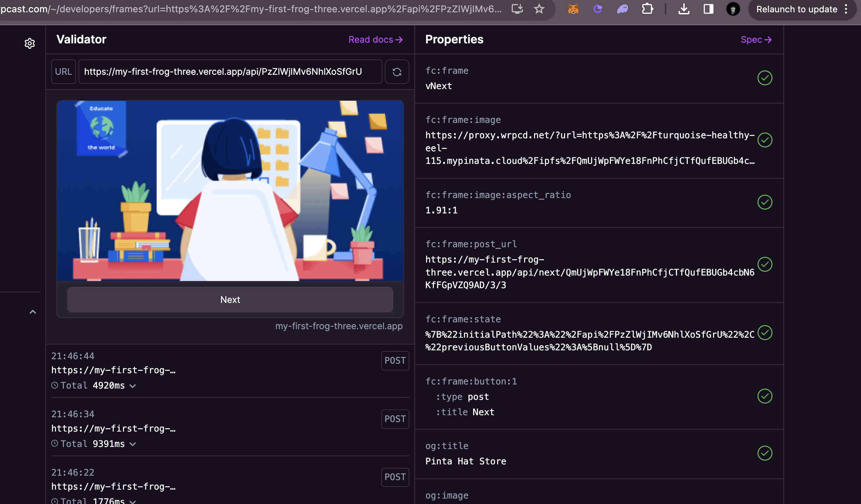Open Chrome's three-dot menu

846,9
